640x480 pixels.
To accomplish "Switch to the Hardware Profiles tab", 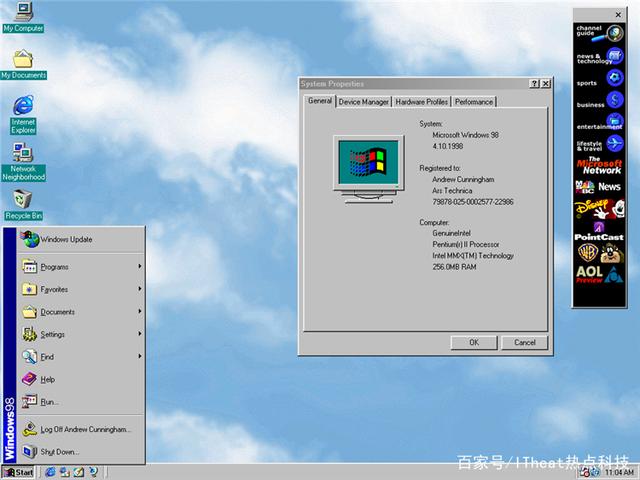I will pos(421,102).
